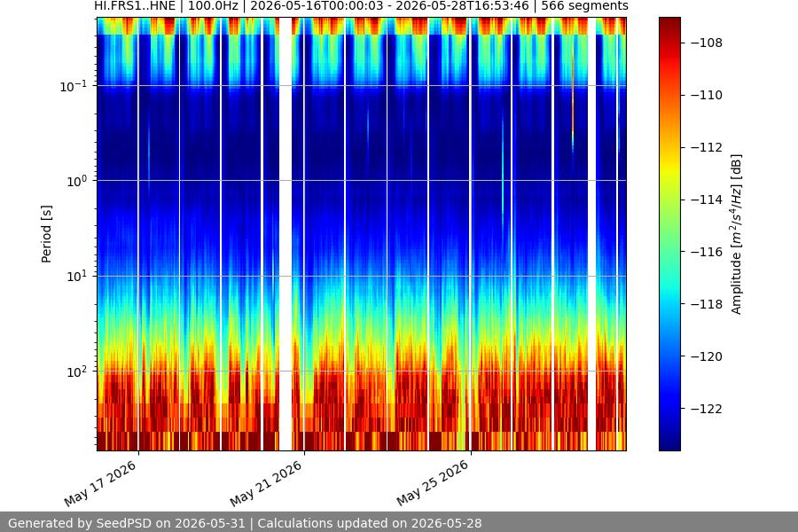Click the −122 colorbar tick label
798x532 pixels.
click(707, 409)
